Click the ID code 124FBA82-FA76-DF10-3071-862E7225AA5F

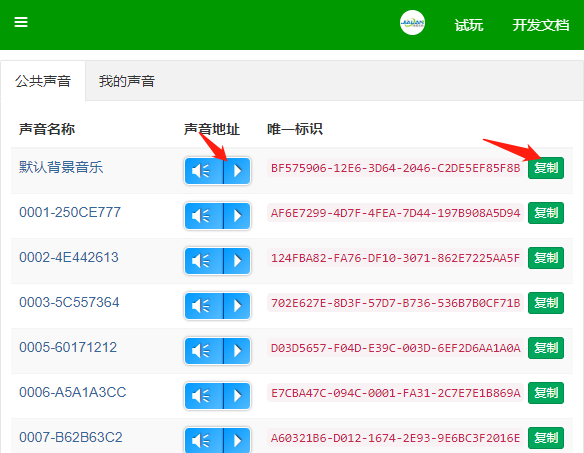click(x=395, y=258)
